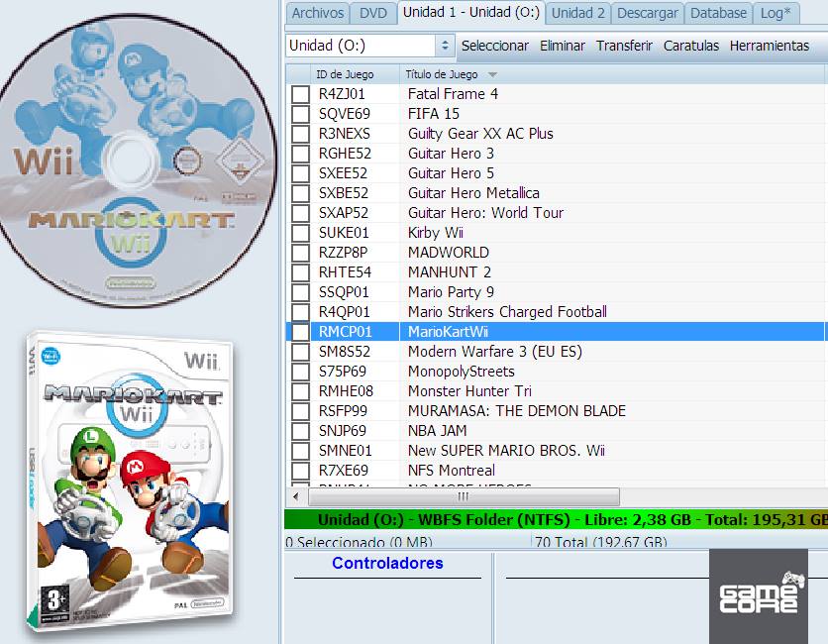The width and height of the screenshot is (828, 644).
Task: Click the left arrow of horizontal scrollbar
Action: click(x=296, y=496)
